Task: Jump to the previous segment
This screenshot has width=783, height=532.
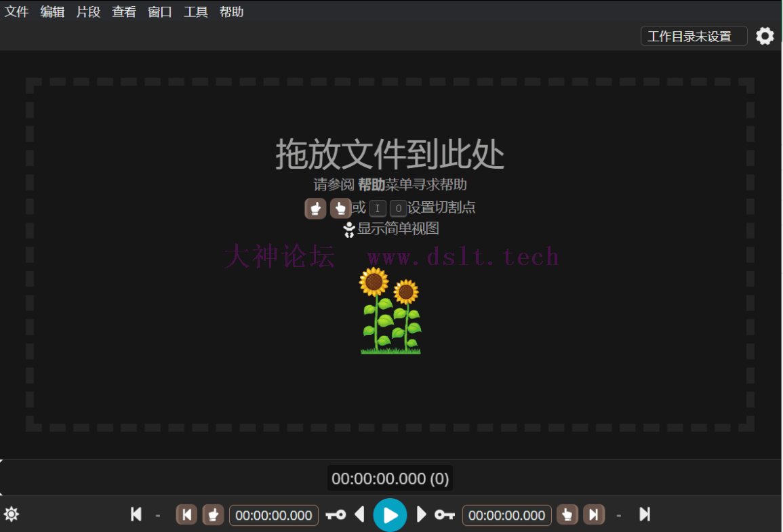Action: 136,515
